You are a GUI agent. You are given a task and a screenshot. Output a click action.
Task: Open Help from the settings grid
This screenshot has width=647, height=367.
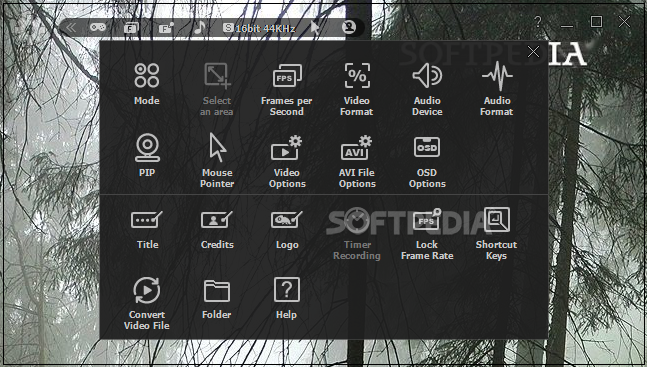pos(286,298)
